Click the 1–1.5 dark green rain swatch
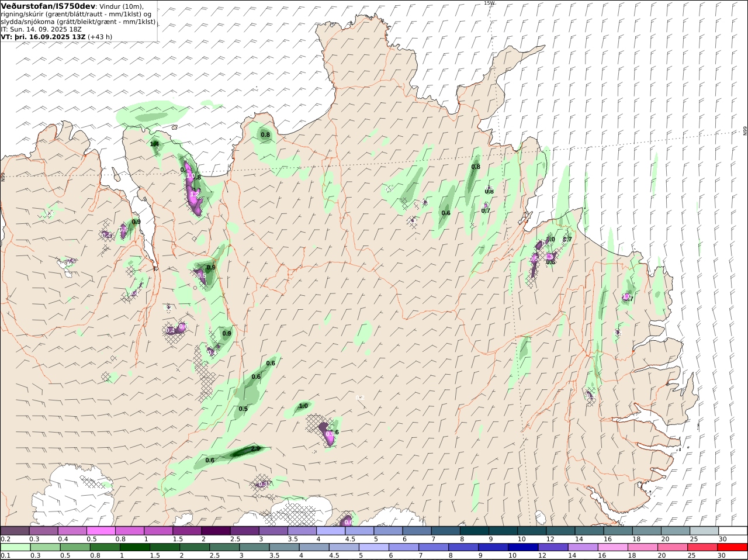 134,548
